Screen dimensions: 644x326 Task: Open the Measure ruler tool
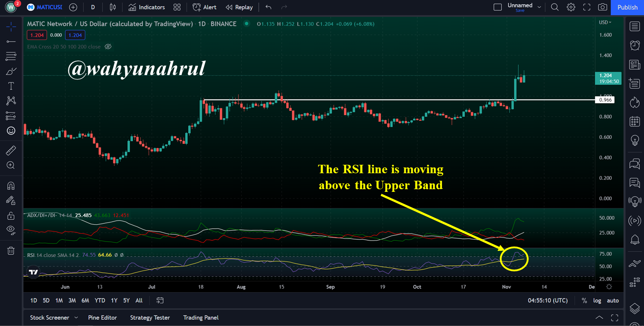coord(11,151)
